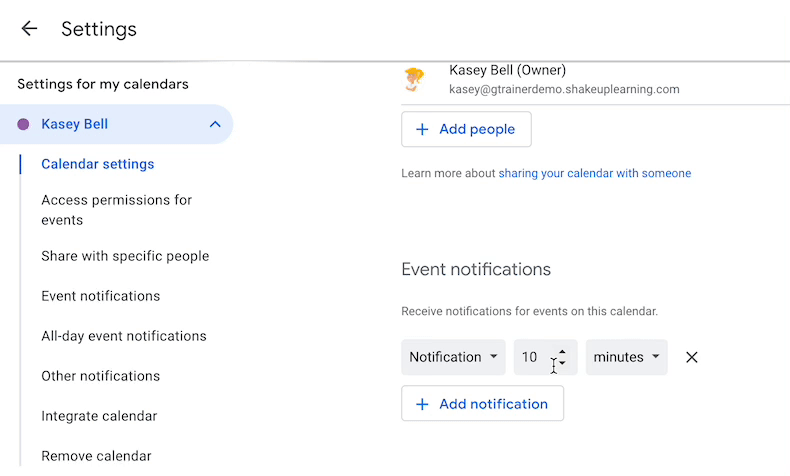The height and width of the screenshot is (476, 790).
Task: Open Share with specific people section
Action: (x=125, y=256)
